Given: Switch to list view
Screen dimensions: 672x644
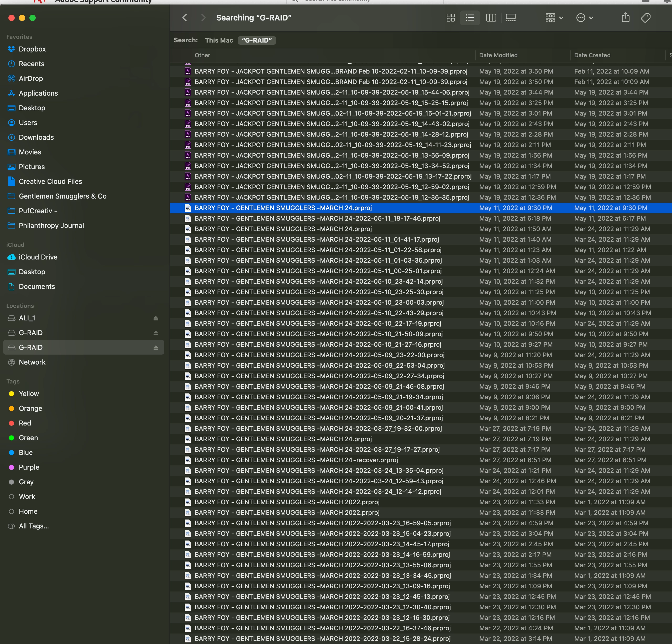Looking at the screenshot, I should tap(470, 18).
